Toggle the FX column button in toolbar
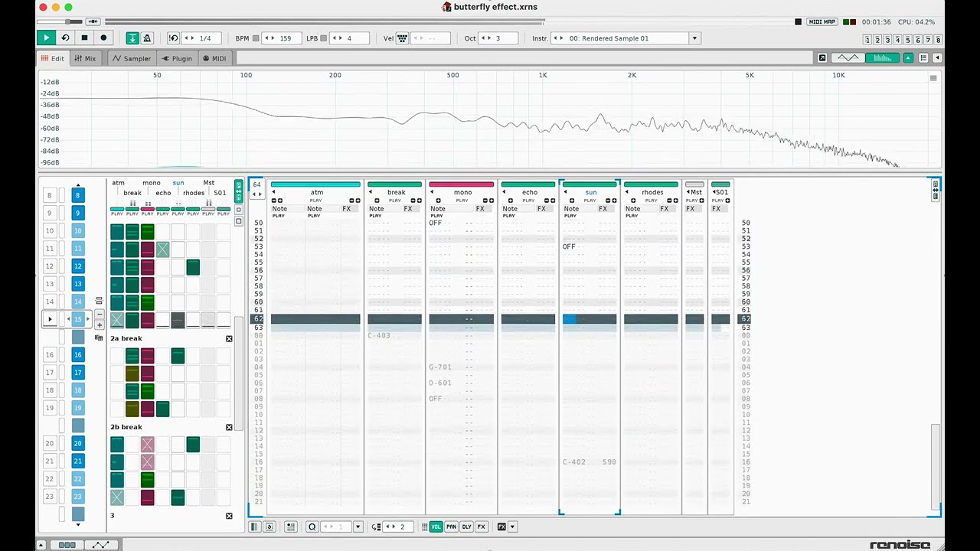This screenshot has width=980, height=551. (x=482, y=527)
